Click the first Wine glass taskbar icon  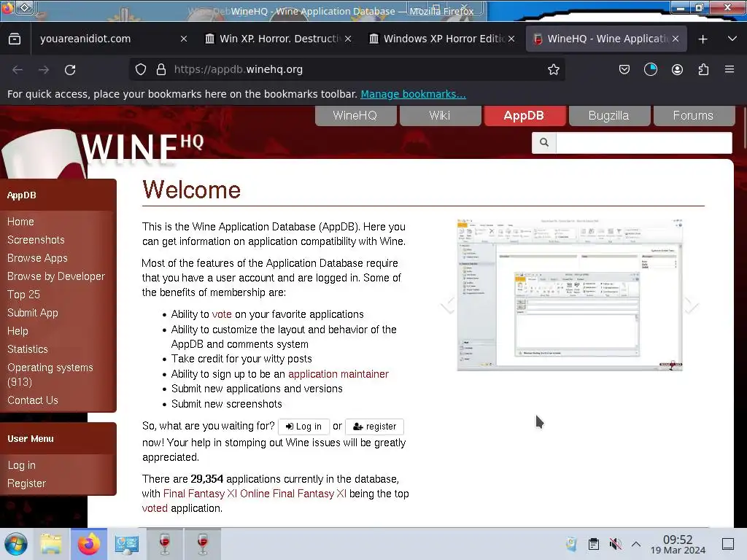(x=164, y=544)
